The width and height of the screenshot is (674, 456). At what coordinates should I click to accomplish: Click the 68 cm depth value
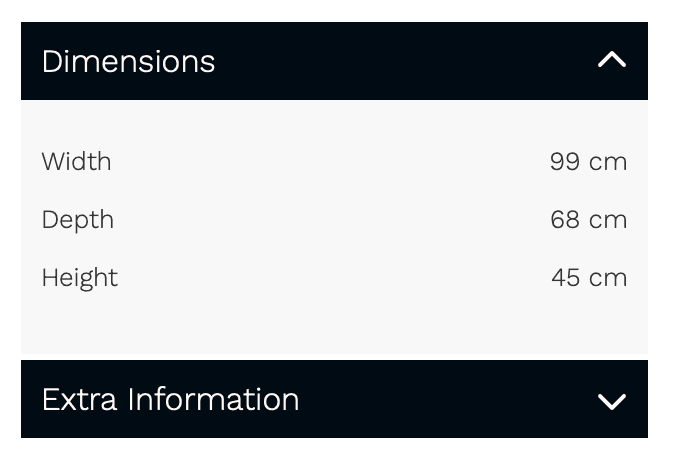[x=588, y=220]
